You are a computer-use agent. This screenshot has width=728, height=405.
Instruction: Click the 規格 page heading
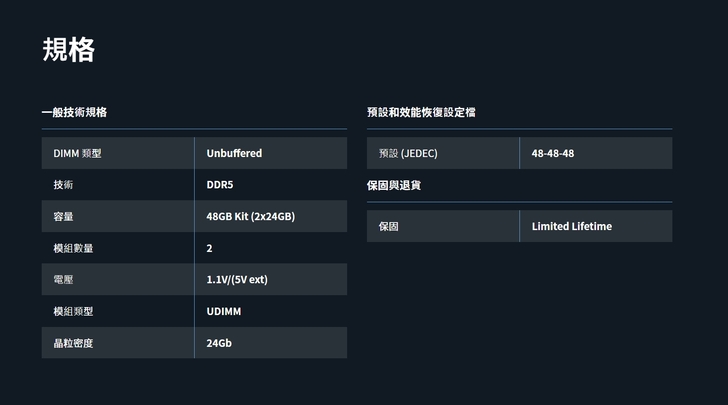(68, 50)
